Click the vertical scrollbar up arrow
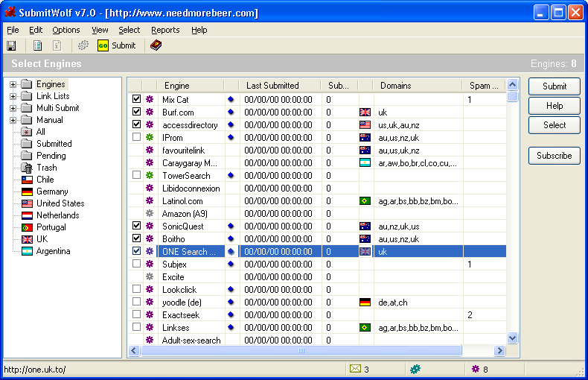The width and height of the screenshot is (588, 380). click(x=512, y=85)
